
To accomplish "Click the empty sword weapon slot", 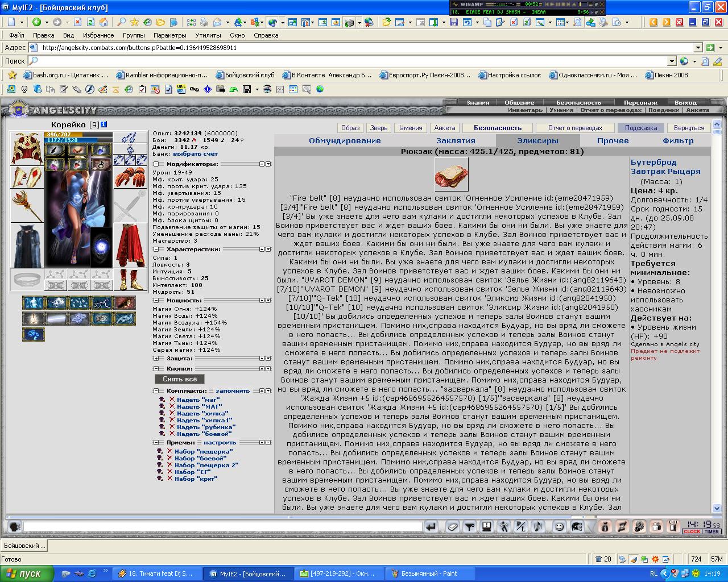I will 130,206.
